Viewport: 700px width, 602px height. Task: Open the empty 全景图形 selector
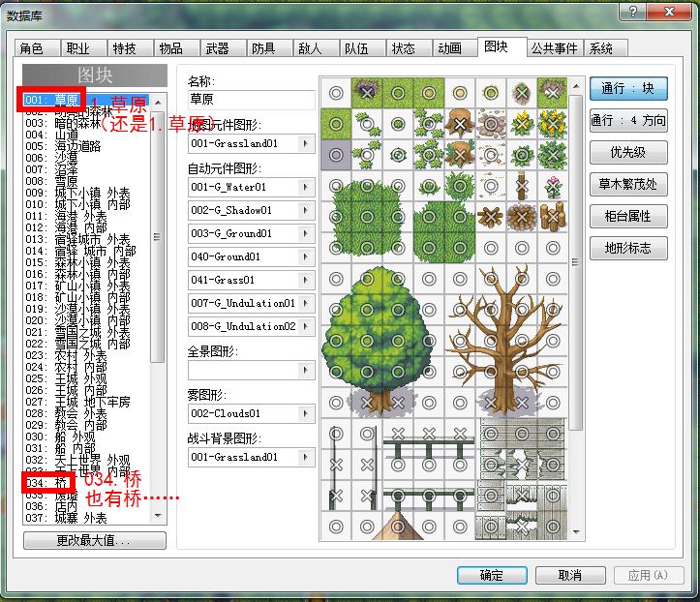[x=252, y=370]
